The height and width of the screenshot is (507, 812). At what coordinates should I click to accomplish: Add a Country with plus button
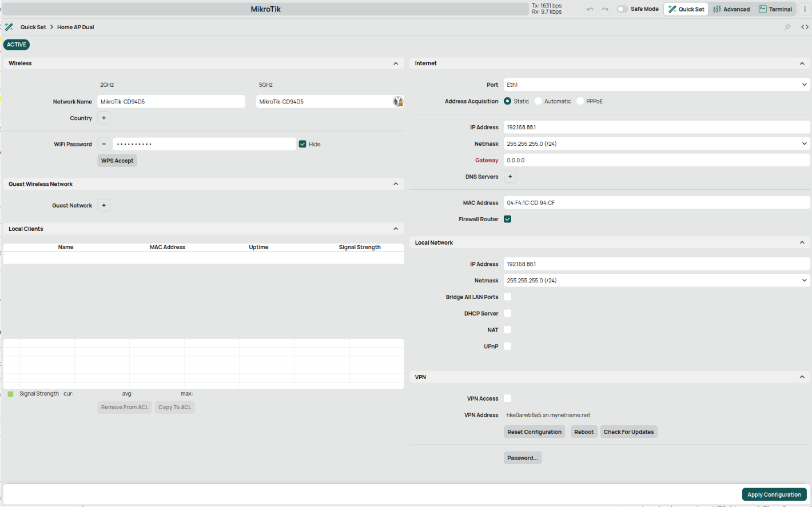[x=104, y=118]
